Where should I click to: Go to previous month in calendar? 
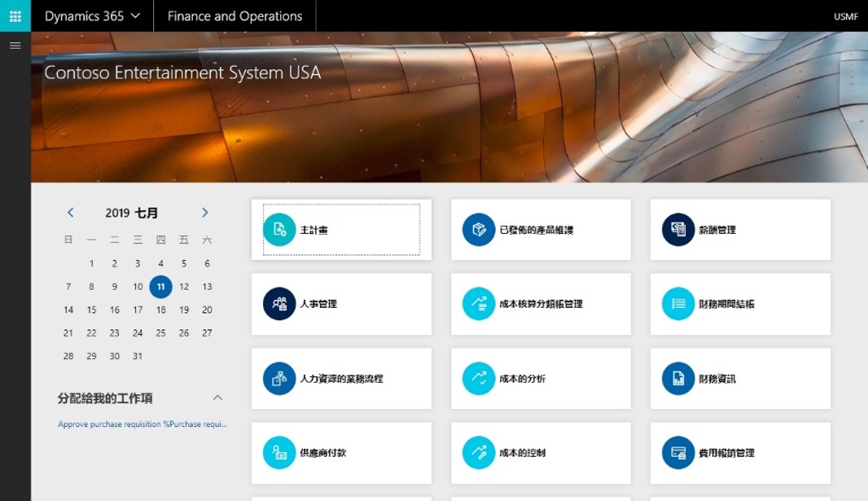70,212
